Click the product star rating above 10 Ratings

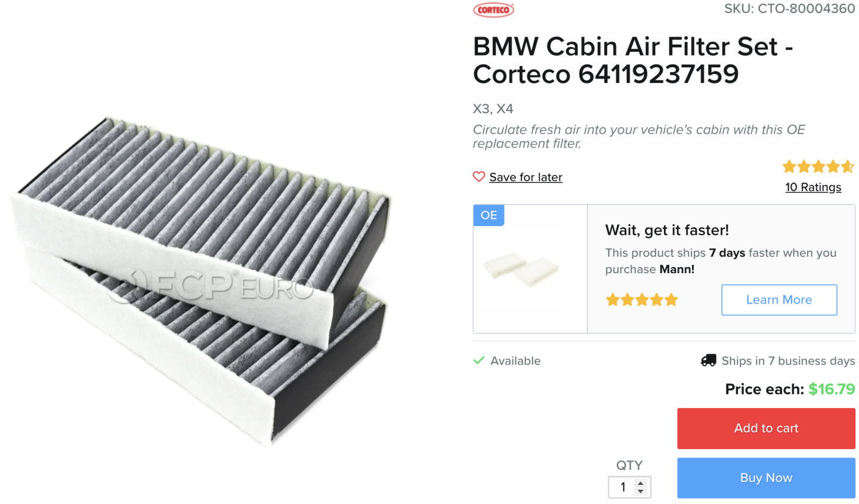point(818,166)
